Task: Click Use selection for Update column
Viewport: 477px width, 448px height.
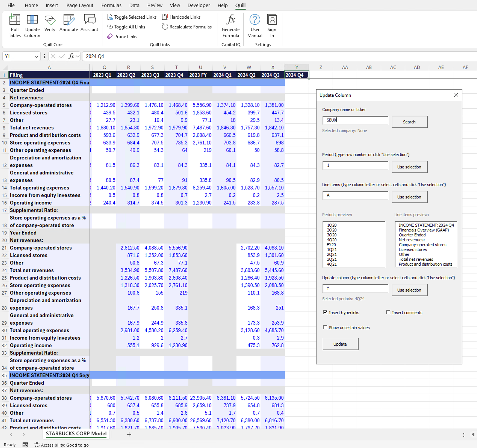Action: [x=409, y=290]
